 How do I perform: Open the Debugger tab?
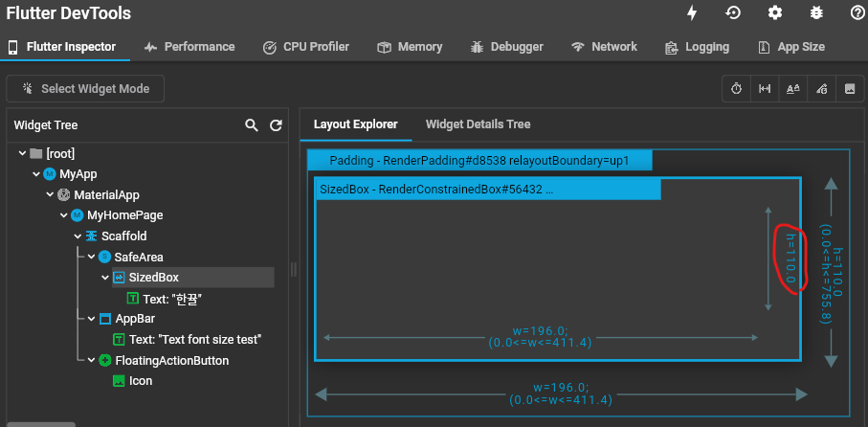point(506,47)
